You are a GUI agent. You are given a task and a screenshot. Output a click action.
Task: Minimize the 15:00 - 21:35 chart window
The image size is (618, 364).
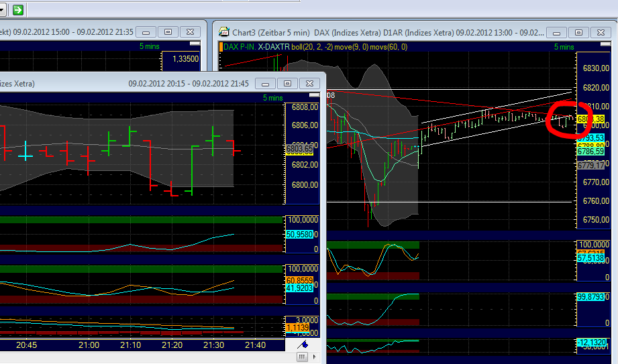tap(148, 32)
